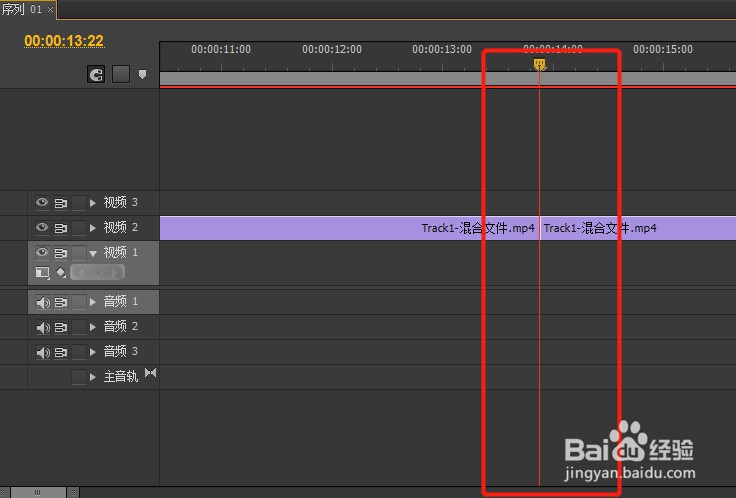Click sync lock icon on 音频 3
Screen dimensions: 736x498
point(61,352)
